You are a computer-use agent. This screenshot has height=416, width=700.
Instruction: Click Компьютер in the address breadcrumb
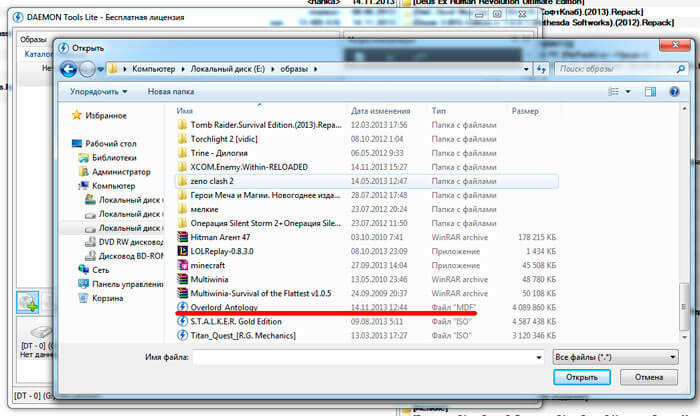click(x=154, y=69)
